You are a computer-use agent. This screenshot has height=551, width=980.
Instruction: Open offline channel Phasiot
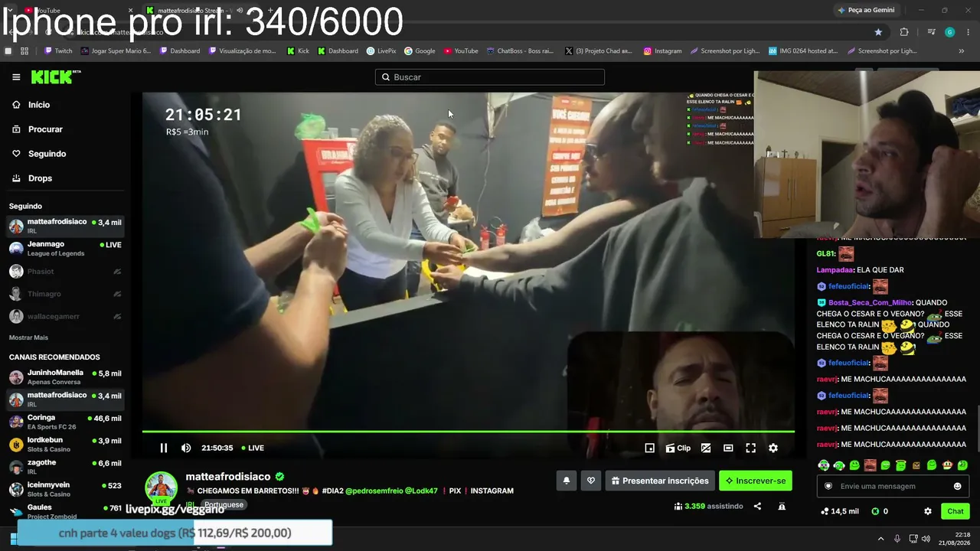pyautogui.click(x=65, y=272)
